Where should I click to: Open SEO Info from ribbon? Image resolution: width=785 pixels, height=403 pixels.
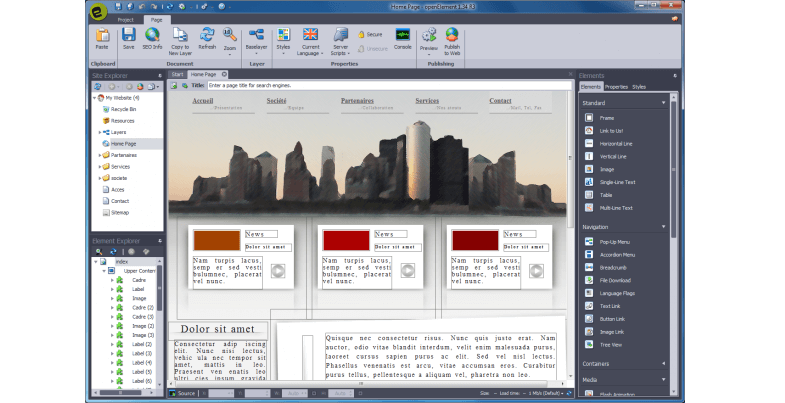click(152, 35)
